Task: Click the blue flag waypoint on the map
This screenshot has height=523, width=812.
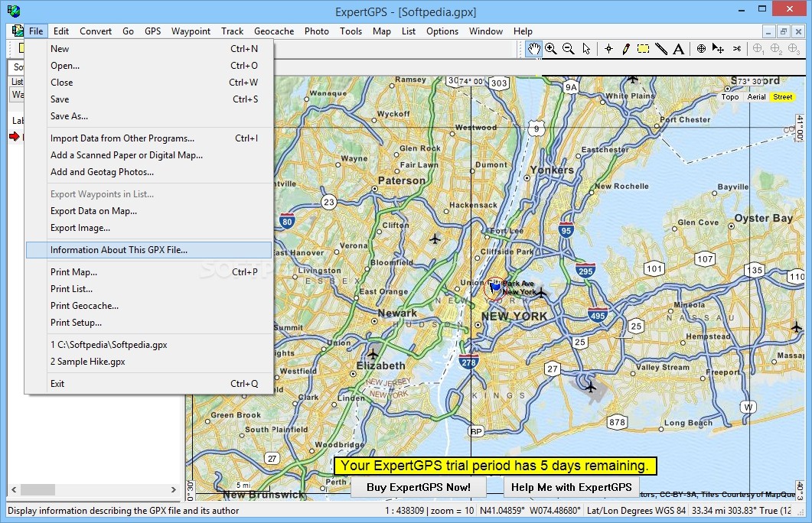Action: click(496, 286)
